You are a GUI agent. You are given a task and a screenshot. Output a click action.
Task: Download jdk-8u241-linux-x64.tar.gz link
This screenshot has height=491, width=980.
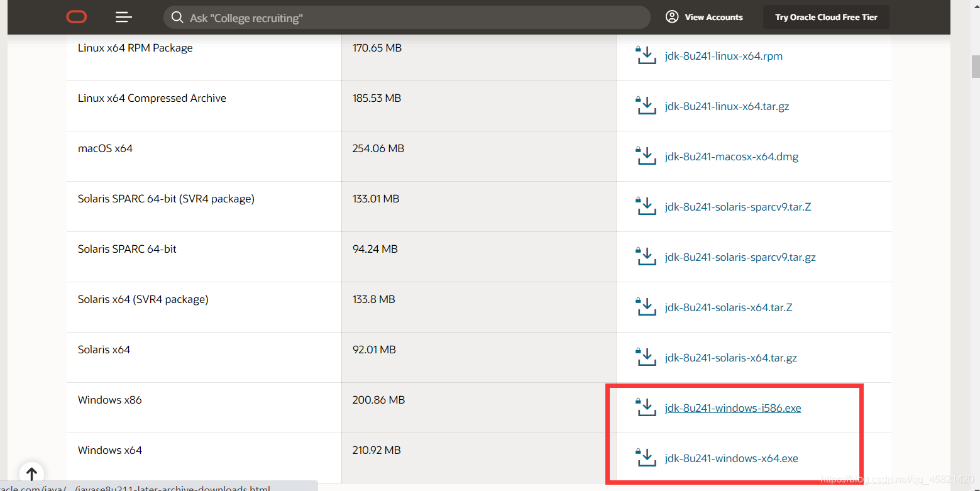click(727, 106)
